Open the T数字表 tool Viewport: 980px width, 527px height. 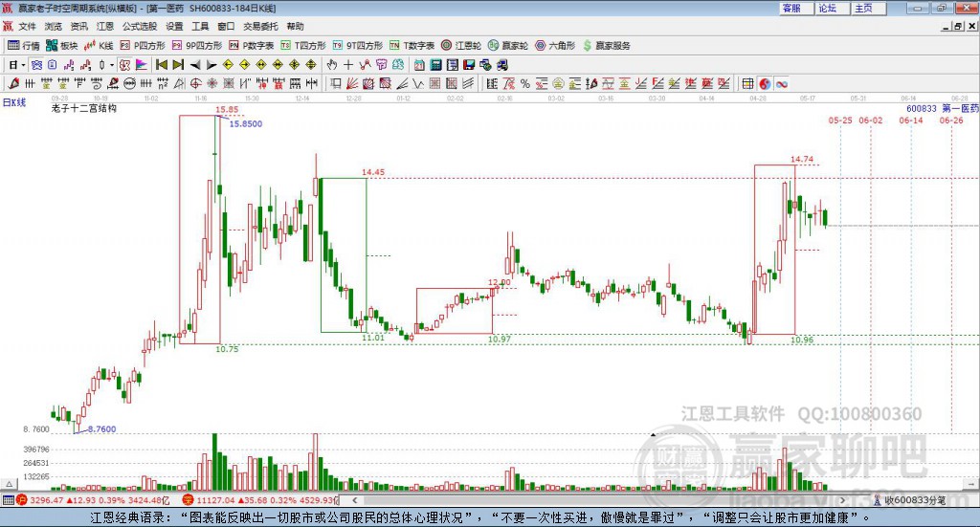(412, 46)
